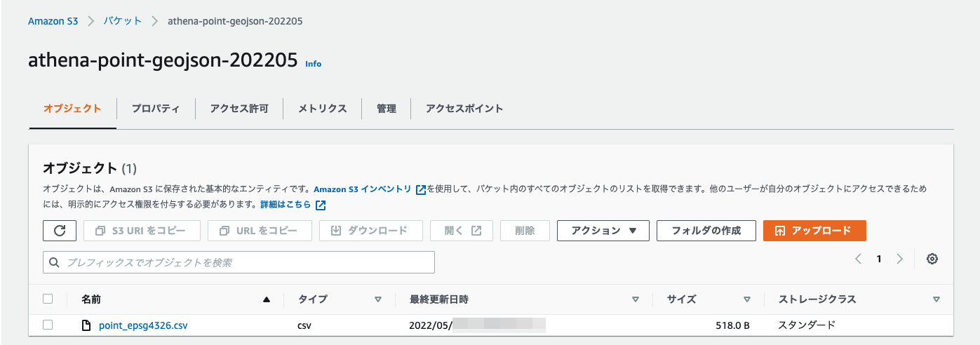
Task: Click URL をコピー button
Action: click(x=260, y=231)
